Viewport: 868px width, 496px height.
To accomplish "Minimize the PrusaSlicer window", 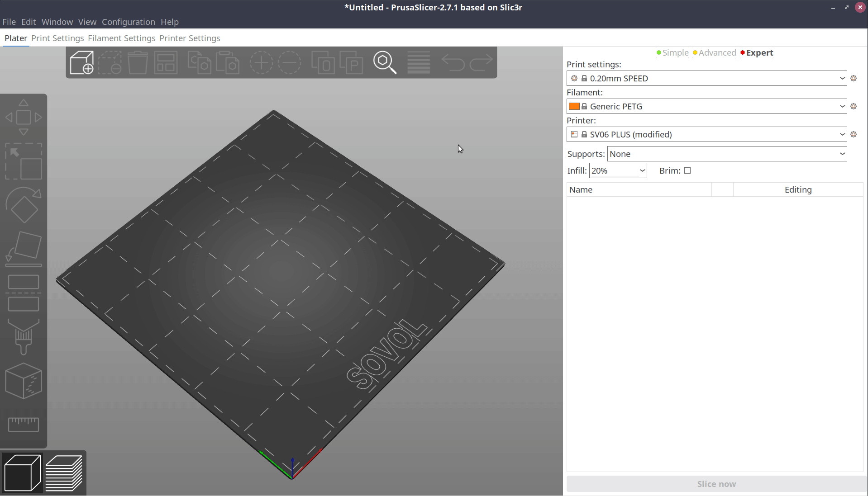I will (x=833, y=7).
